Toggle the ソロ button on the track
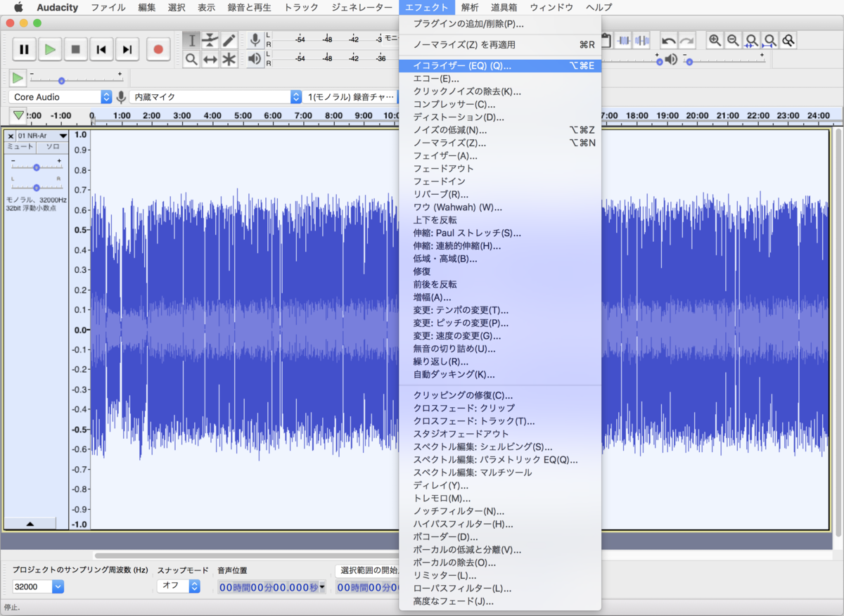This screenshot has height=616, width=844. point(53,147)
